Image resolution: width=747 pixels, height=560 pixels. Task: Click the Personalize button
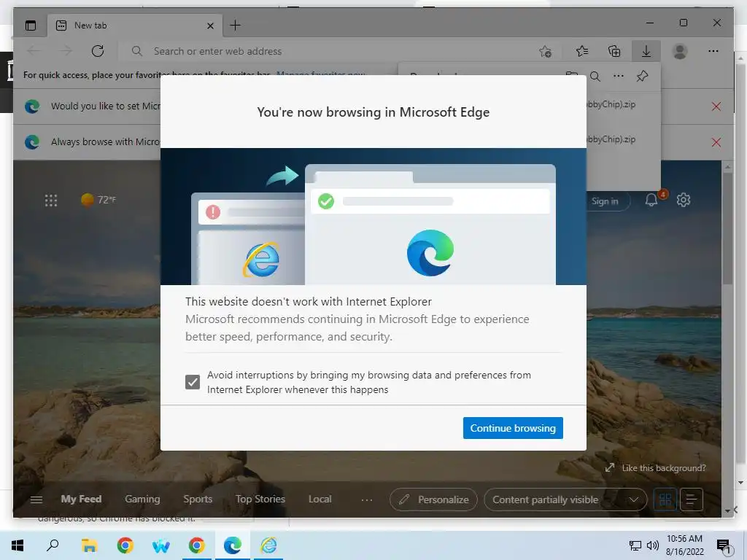point(433,499)
